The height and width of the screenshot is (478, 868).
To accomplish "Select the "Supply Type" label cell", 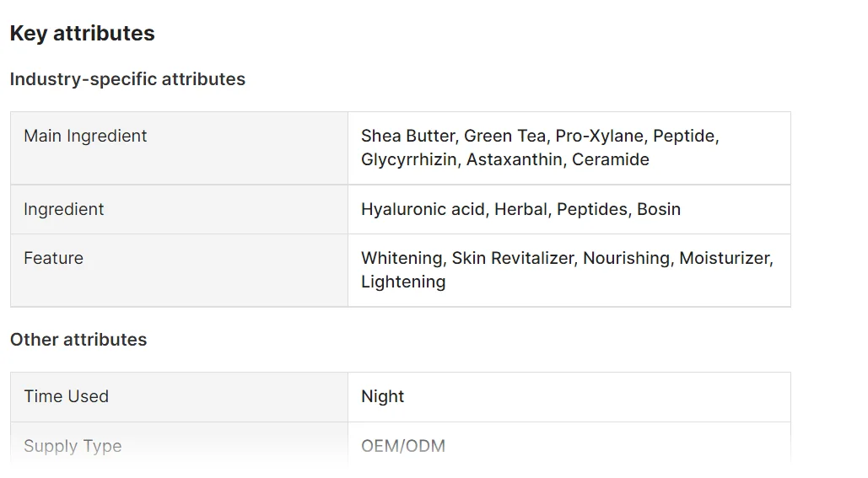I will 73,446.
